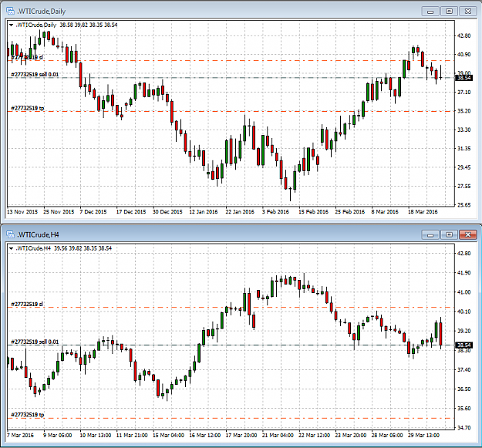Maximize the .WTICrude,Daily chart window
The image size is (482, 448).
click(x=449, y=12)
